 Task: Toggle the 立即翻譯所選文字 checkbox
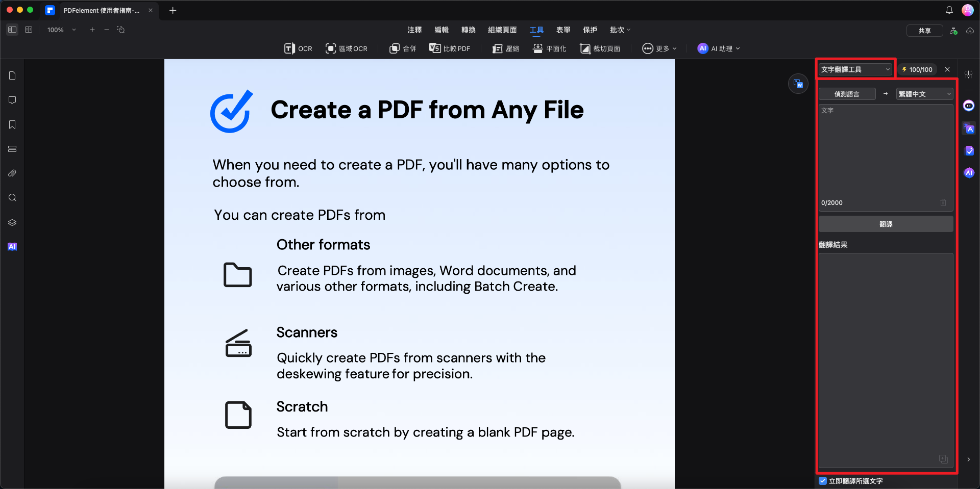[823, 481]
